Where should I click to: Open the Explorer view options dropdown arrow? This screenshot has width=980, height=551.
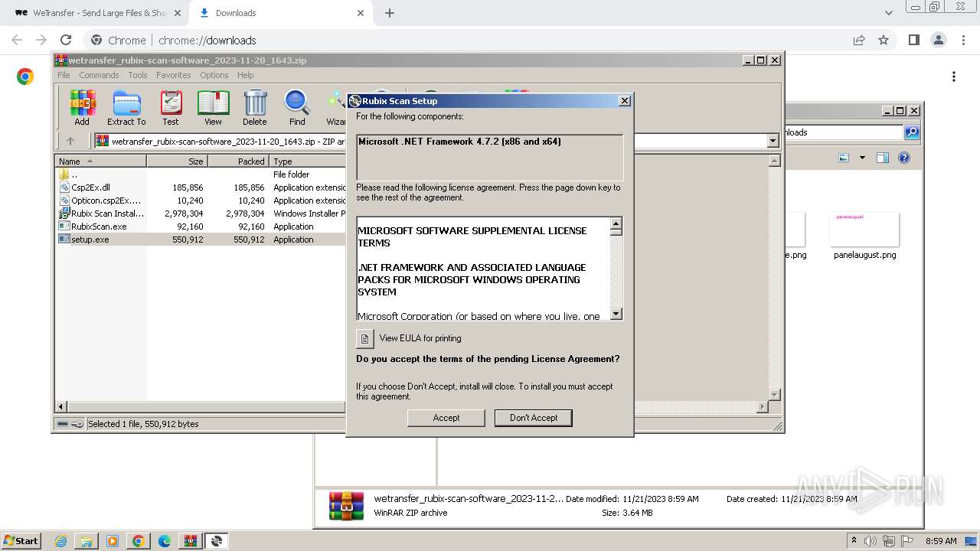[x=862, y=158]
